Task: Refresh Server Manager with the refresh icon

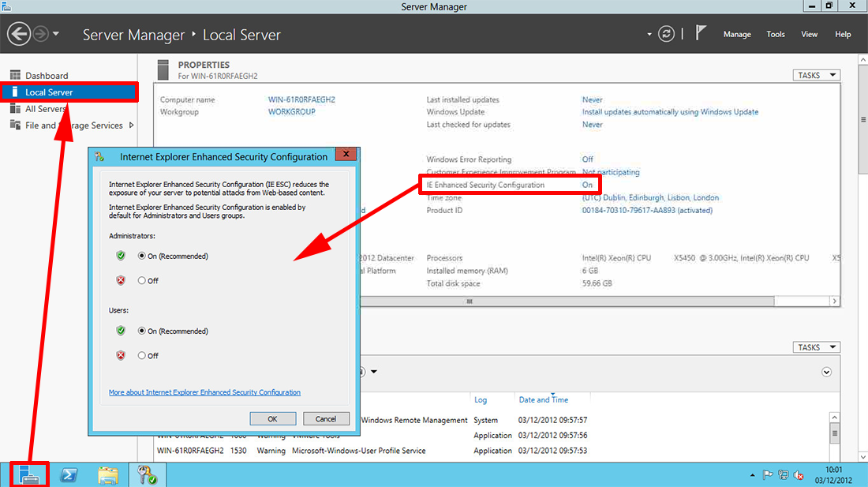Action: (666, 34)
